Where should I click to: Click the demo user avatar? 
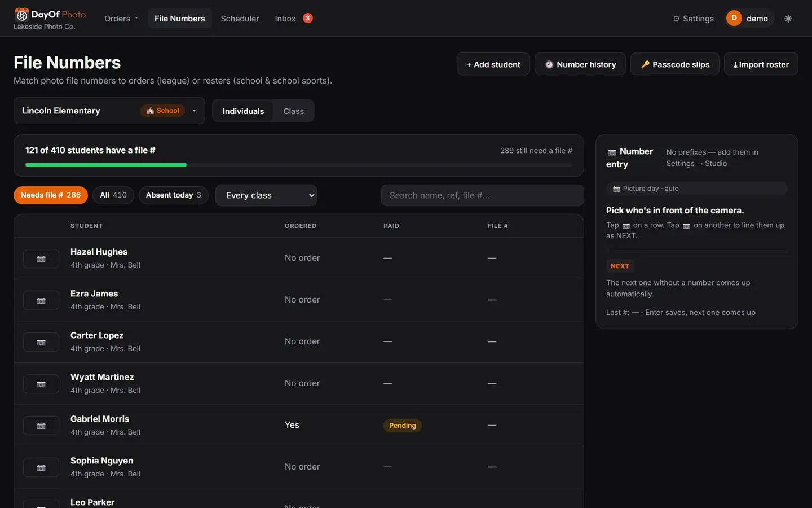click(x=734, y=18)
